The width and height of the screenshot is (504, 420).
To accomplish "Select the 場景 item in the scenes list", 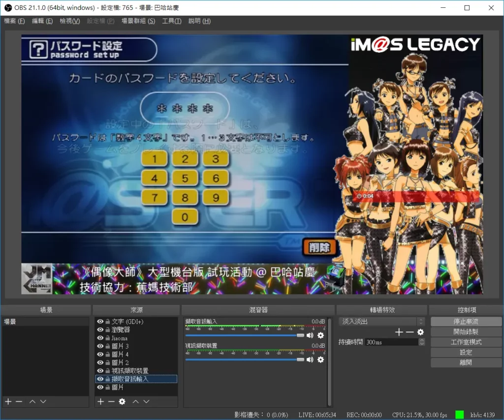I will click(x=46, y=322).
